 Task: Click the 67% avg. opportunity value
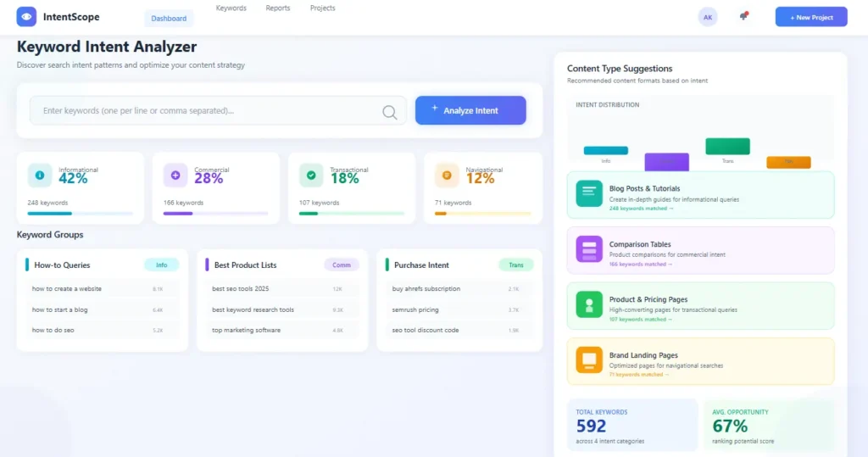coord(730,426)
